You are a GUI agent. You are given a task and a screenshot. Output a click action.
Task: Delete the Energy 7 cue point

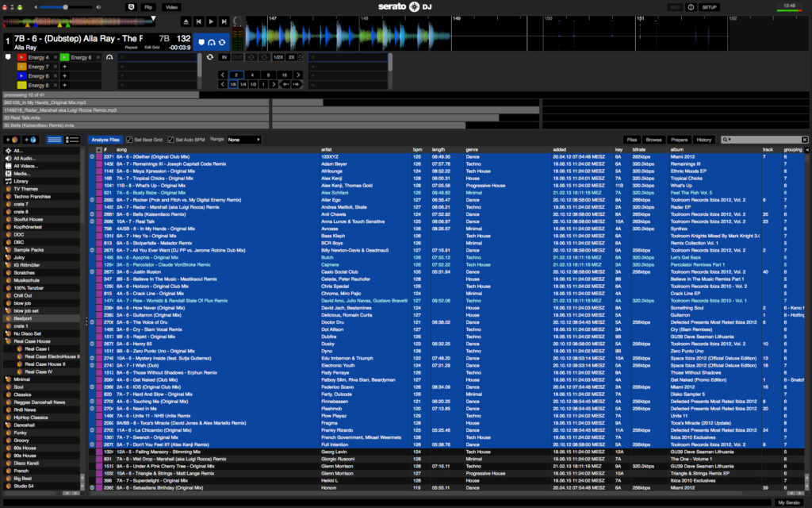(x=55, y=67)
